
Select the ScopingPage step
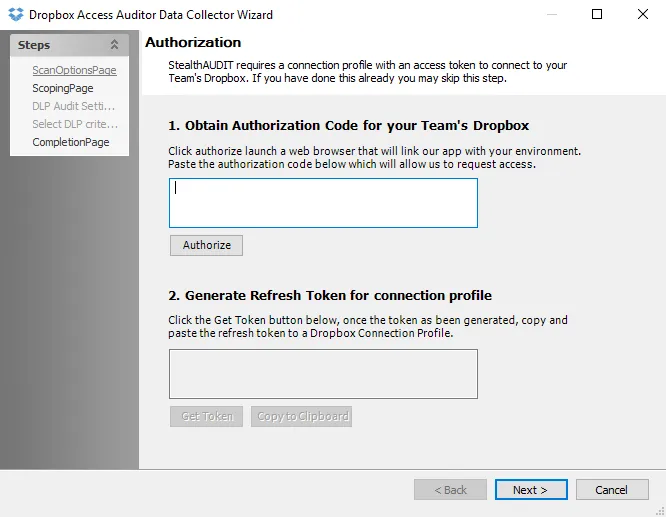tap(63, 88)
